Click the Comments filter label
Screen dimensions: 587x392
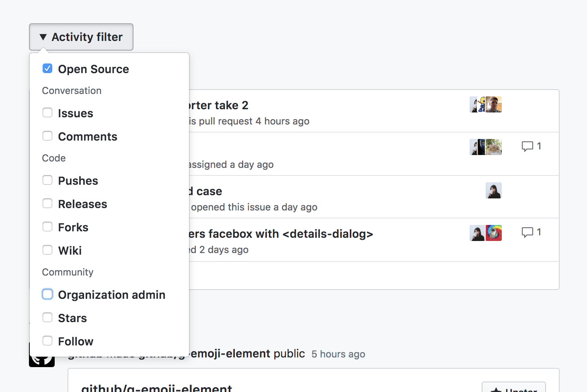pos(88,137)
